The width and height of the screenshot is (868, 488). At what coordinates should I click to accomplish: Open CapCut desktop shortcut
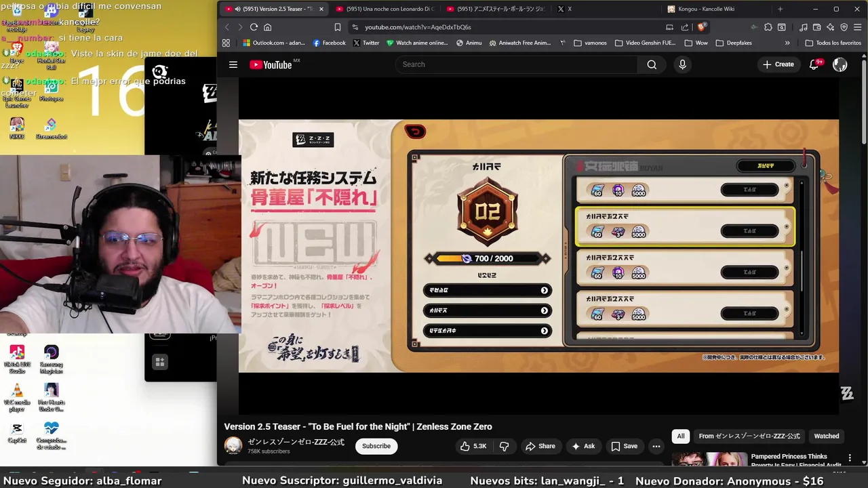point(17,434)
